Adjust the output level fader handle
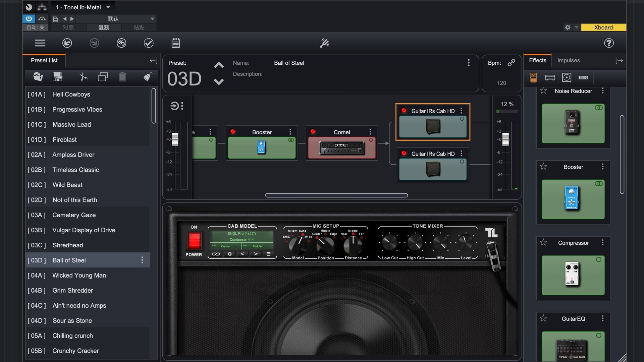Image resolution: width=644 pixels, height=362 pixels. click(x=505, y=139)
